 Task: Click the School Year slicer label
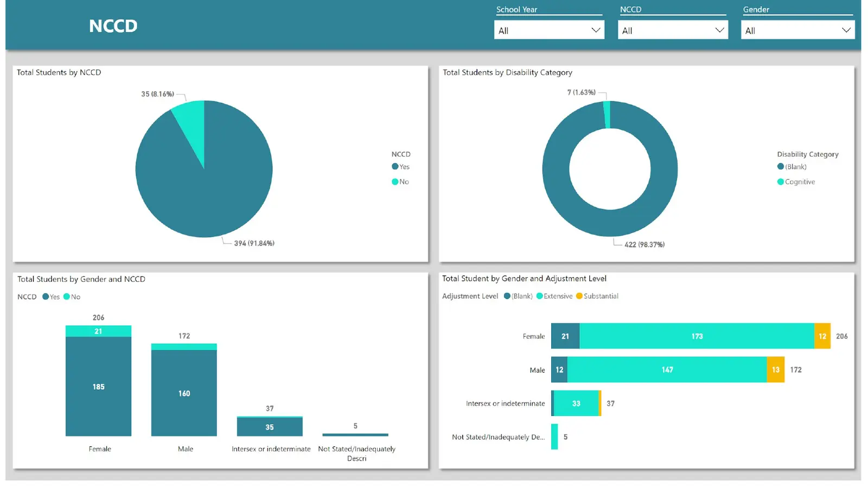pyautogui.click(x=516, y=9)
